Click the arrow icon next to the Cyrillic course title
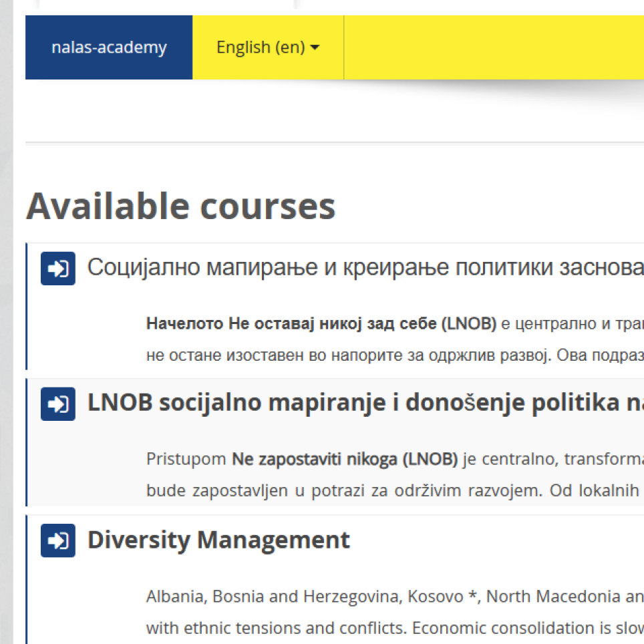Viewport: 644px width, 644px height. (57, 268)
